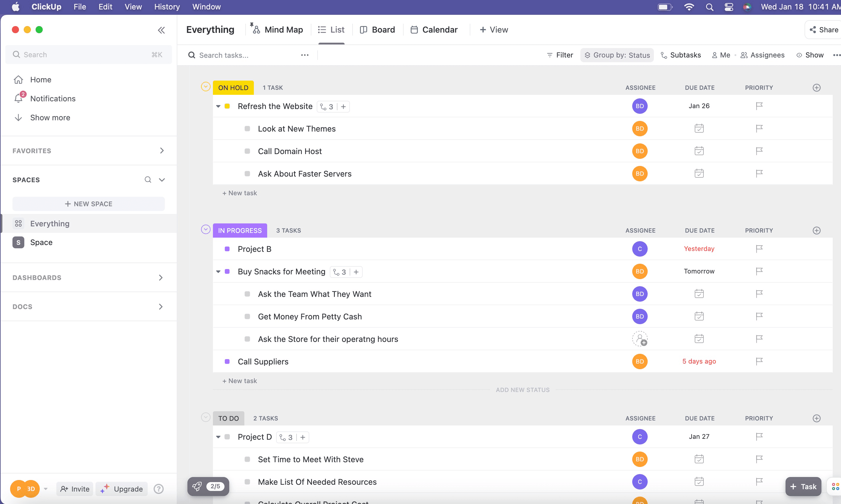Switch to Calendar view tab
841x504 pixels.
pyautogui.click(x=434, y=30)
